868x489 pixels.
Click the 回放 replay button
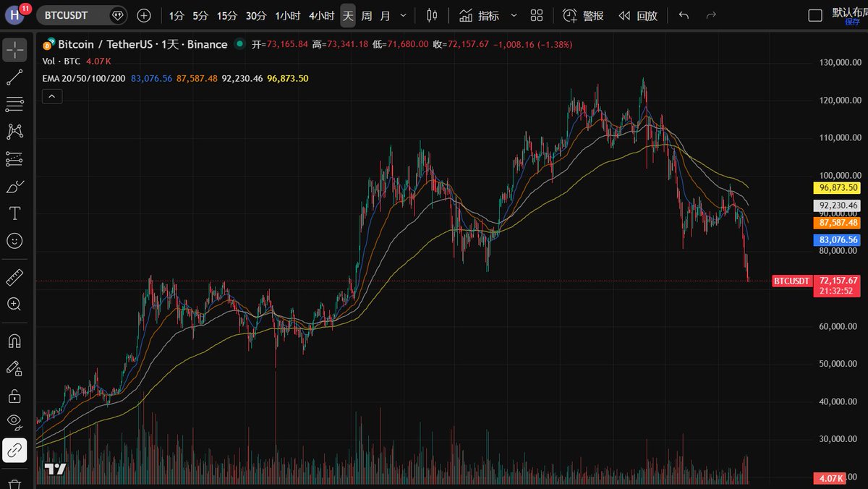click(x=638, y=15)
